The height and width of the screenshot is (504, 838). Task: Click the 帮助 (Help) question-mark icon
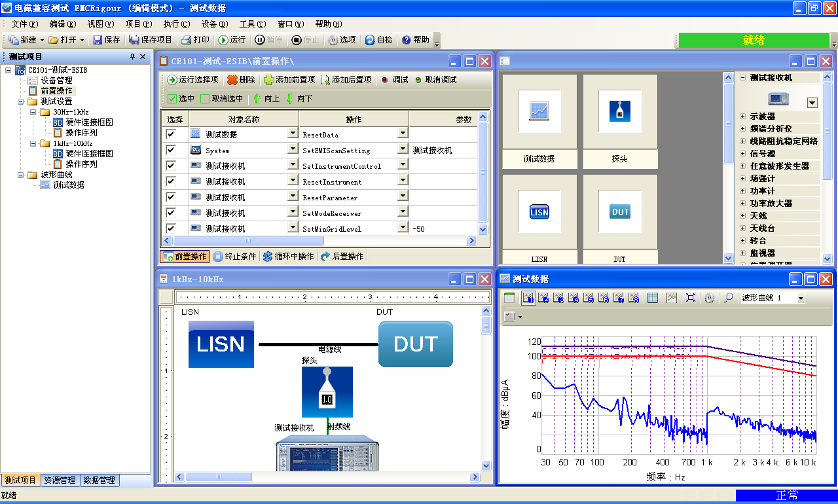tap(407, 40)
